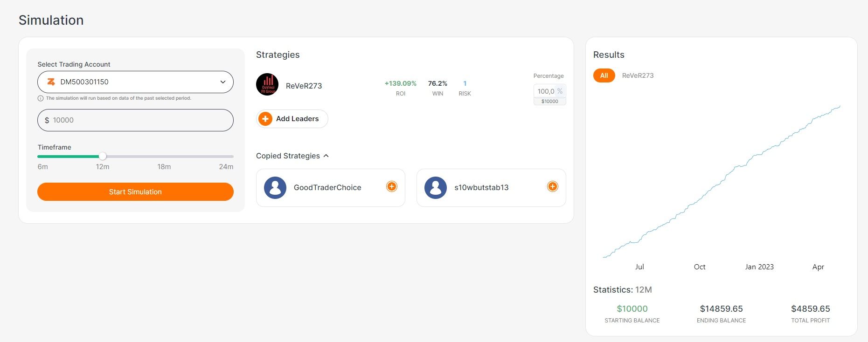Click the s10wbutstab13 profile avatar
The width and height of the screenshot is (868, 342).
(436, 188)
